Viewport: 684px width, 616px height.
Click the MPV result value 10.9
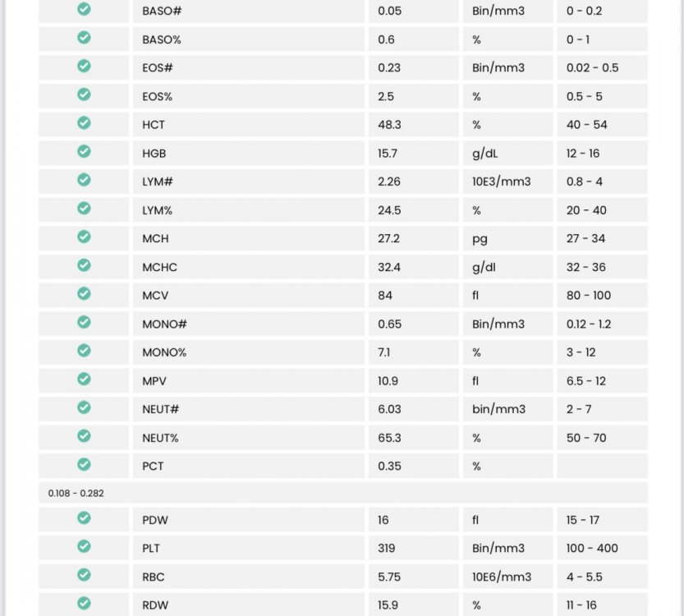pyautogui.click(x=389, y=381)
